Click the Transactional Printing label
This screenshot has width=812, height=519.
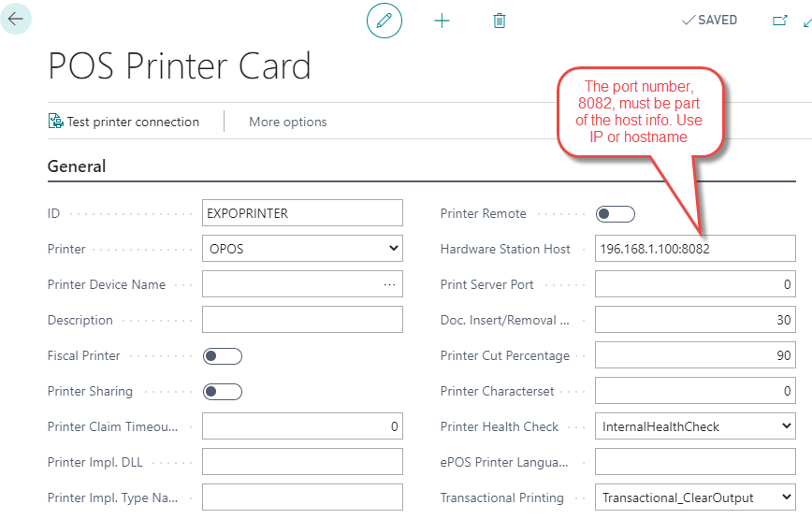click(x=501, y=497)
